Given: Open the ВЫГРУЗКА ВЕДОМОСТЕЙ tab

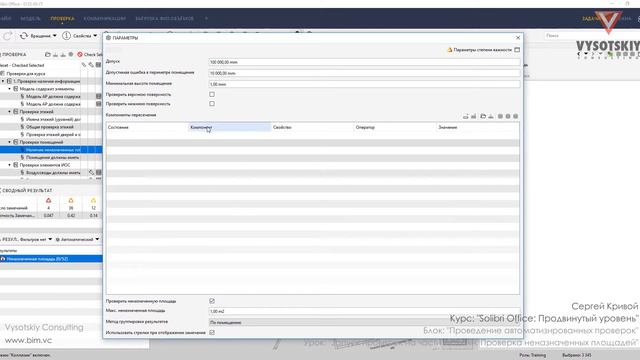Looking at the screenshot, I should coord(164,18).
